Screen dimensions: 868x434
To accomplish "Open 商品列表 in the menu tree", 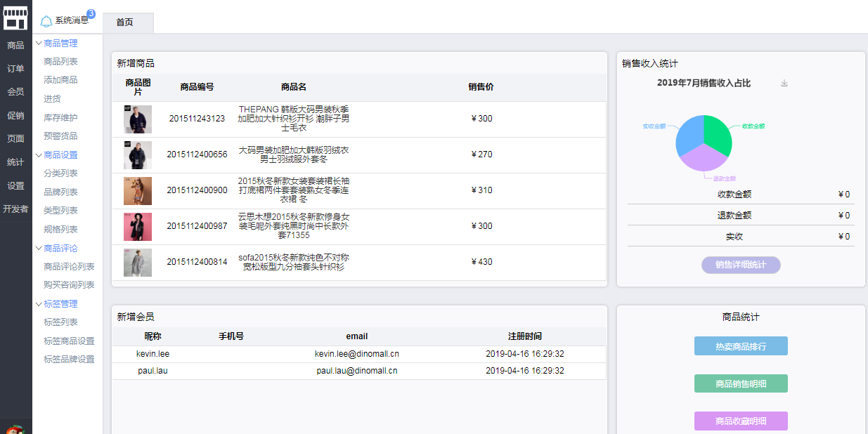I will click(60, 62).
